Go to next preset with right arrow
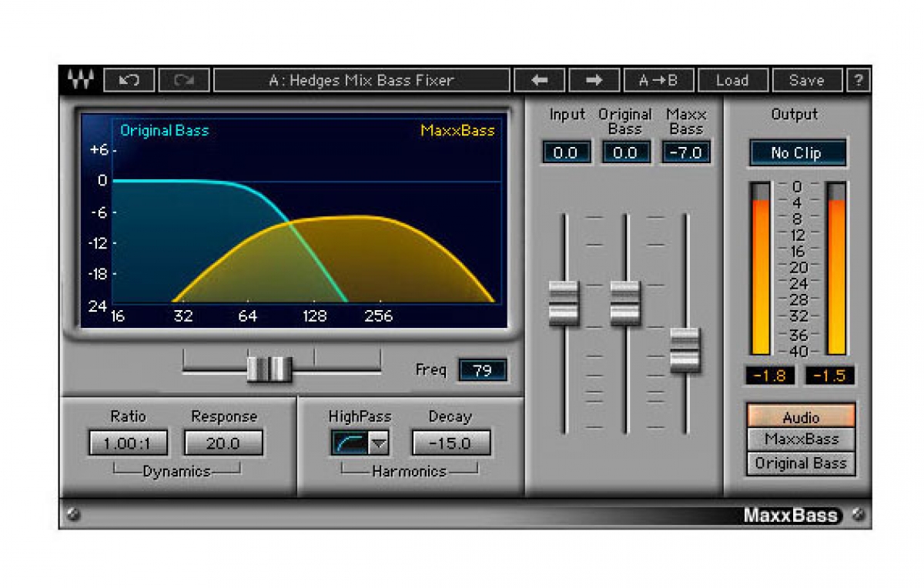The image size is (924, 588). pyautogui.click(x=593, y=80)
